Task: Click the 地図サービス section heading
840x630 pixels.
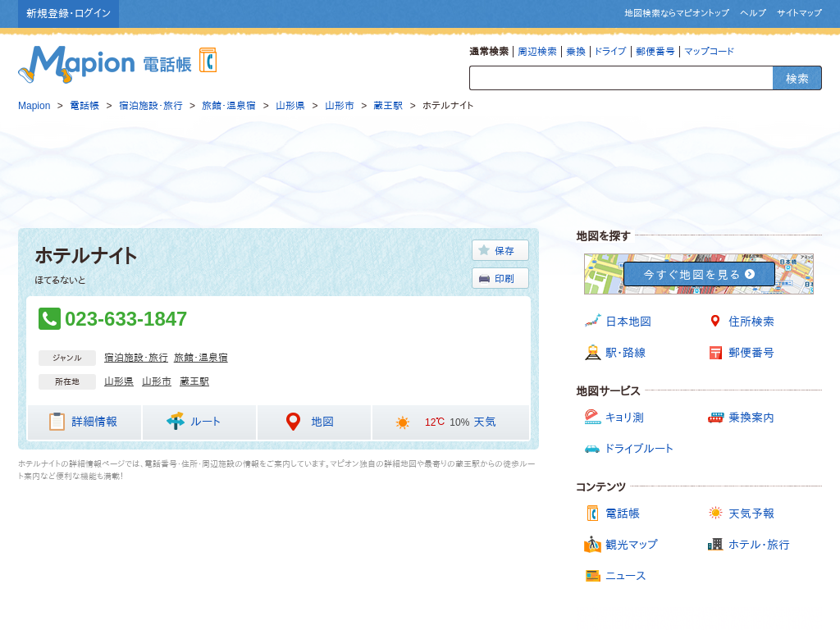Action: [608, 391]
